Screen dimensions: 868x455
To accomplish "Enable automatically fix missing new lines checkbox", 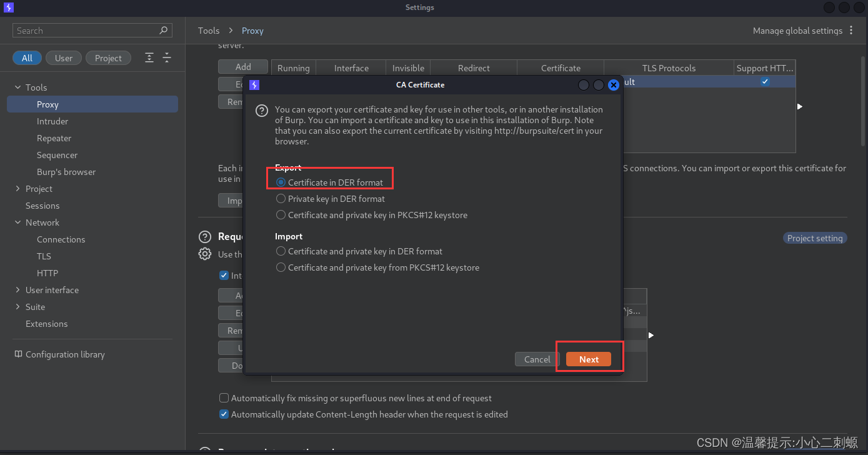I will (x=224, y=398).
